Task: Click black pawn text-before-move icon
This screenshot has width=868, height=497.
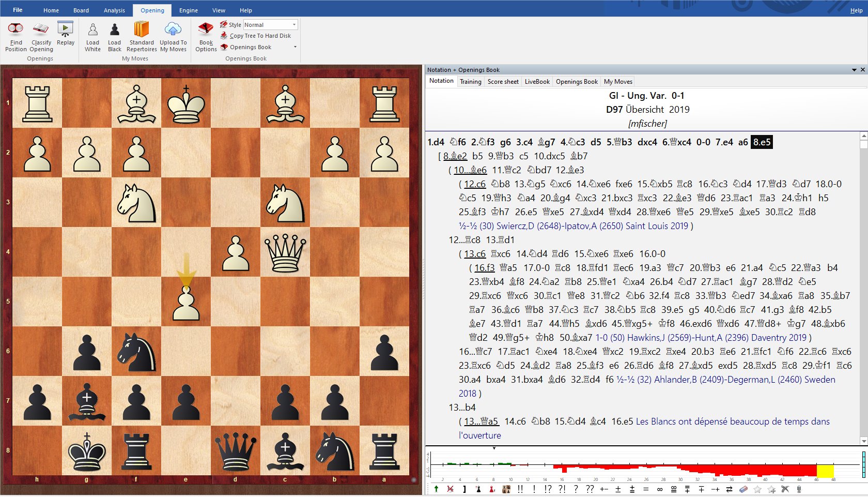Action: (478, 489)
